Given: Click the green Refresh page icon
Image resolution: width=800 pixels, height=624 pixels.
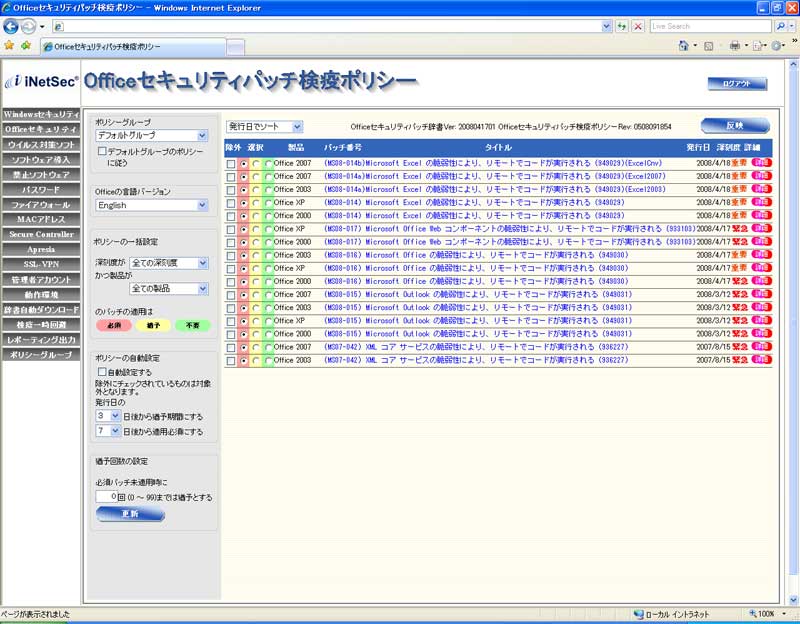Looking at the screenshot, I should [621, 26].
